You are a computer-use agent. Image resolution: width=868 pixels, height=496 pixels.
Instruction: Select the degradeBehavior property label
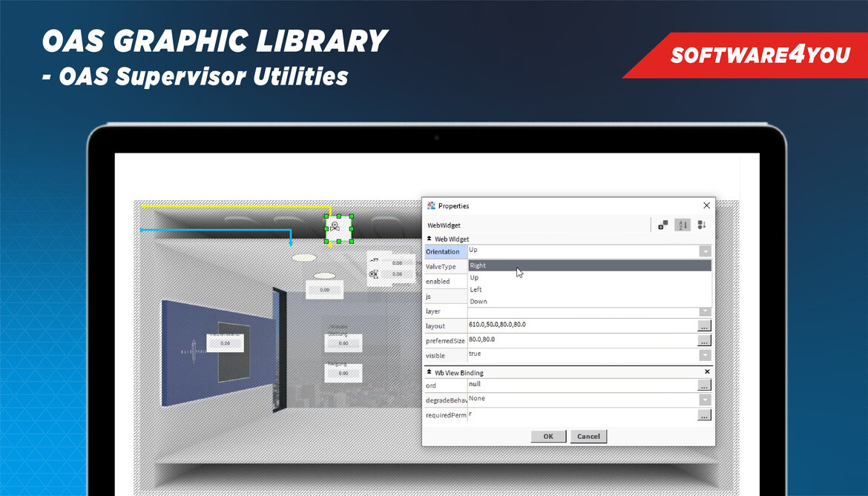coord(446,400)
